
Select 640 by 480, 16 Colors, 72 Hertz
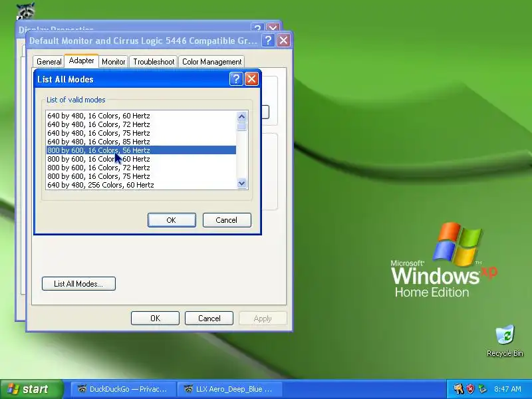141,124
